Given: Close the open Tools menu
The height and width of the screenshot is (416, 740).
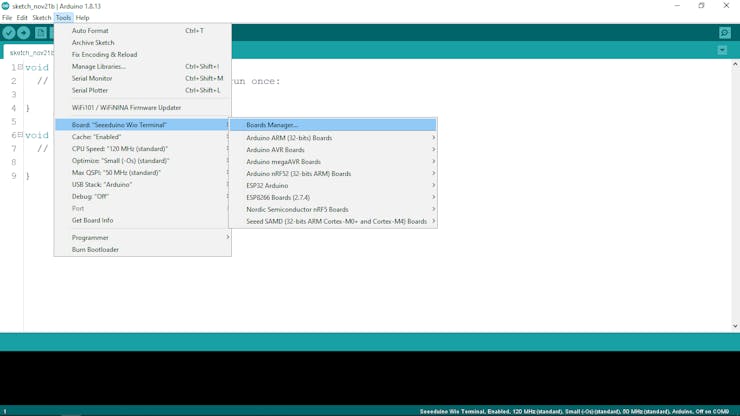Looking at the screenshot, I should 63,17.
